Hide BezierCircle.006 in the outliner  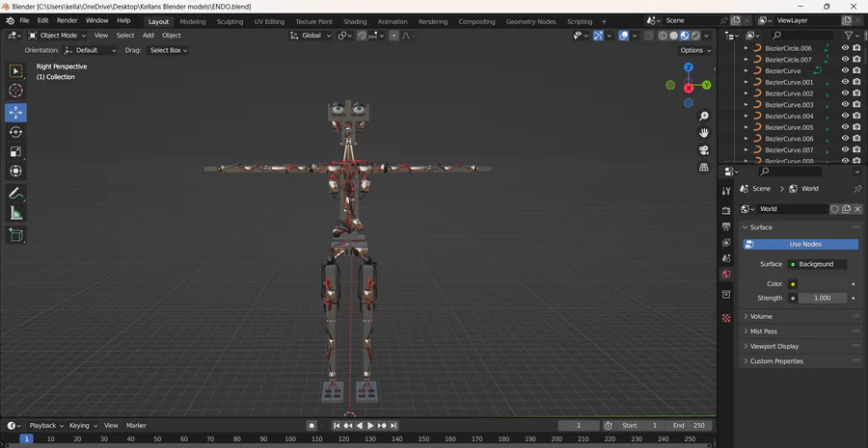[x=845, y=48]
